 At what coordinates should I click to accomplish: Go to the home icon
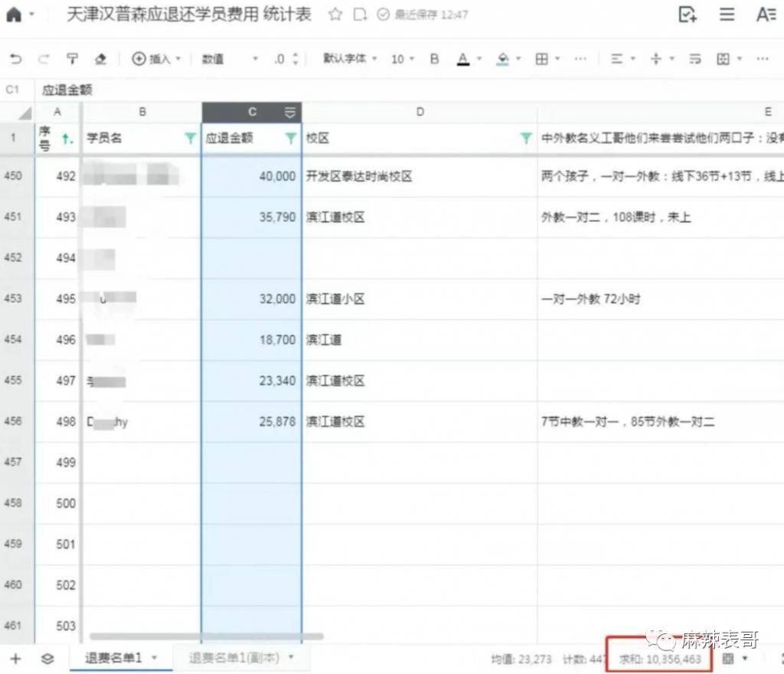pyautogui.click(x=14, y=15)
